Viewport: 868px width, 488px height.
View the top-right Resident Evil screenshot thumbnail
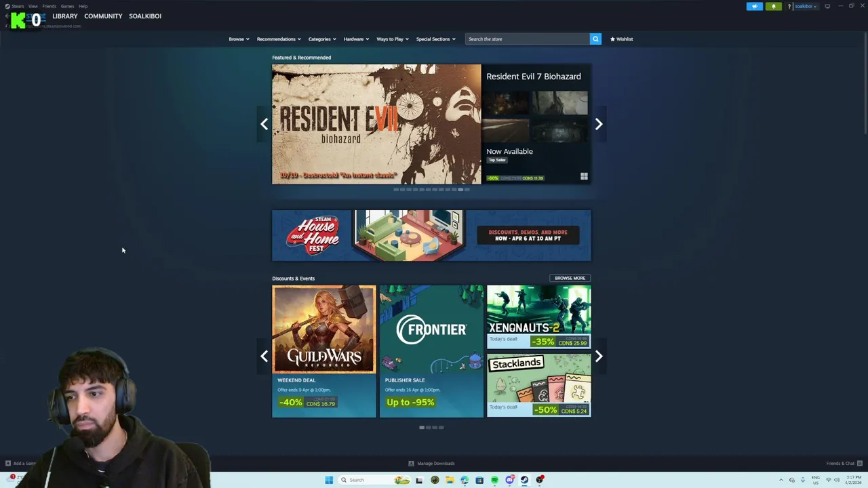(559, 103)
